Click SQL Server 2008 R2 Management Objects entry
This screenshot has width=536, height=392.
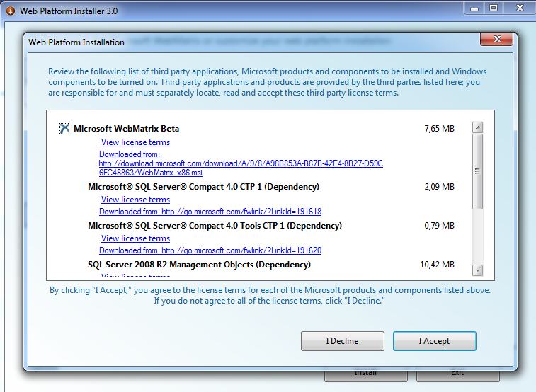[x=199, y=265]
